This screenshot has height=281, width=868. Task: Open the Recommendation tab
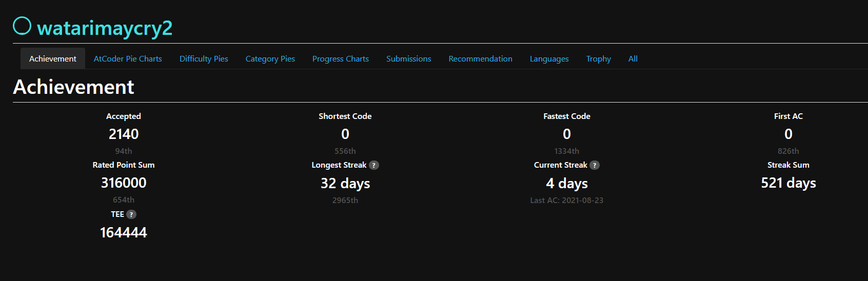481,59
